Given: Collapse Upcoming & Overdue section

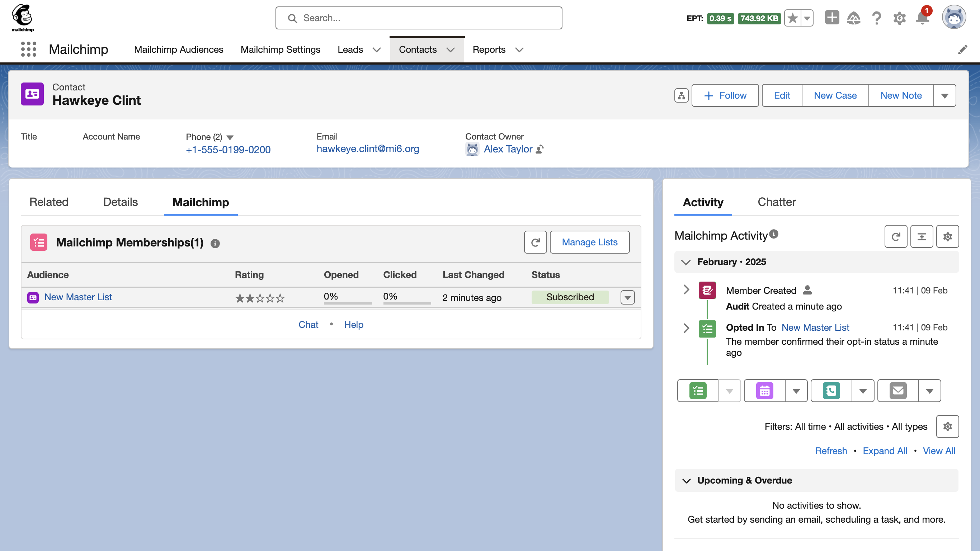Looking at the screenshot, I should pos(686,481).
